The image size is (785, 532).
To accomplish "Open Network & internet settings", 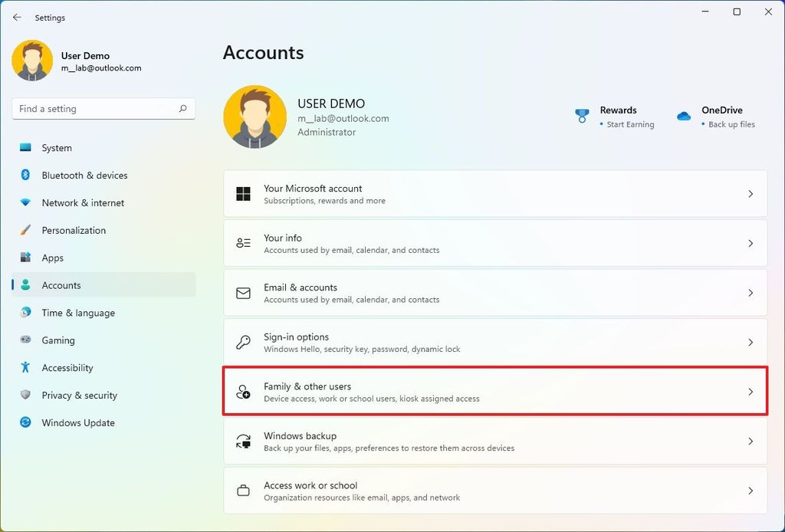I will 80,202.
